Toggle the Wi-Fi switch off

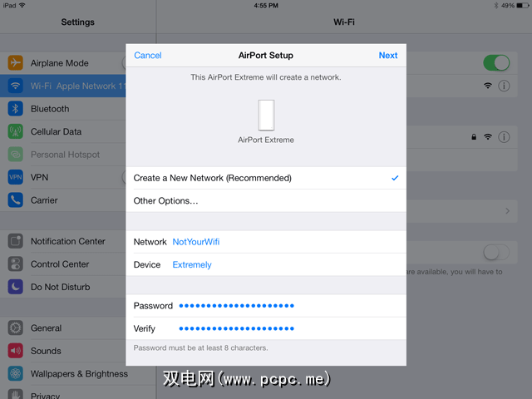click(x=496, y=63)
